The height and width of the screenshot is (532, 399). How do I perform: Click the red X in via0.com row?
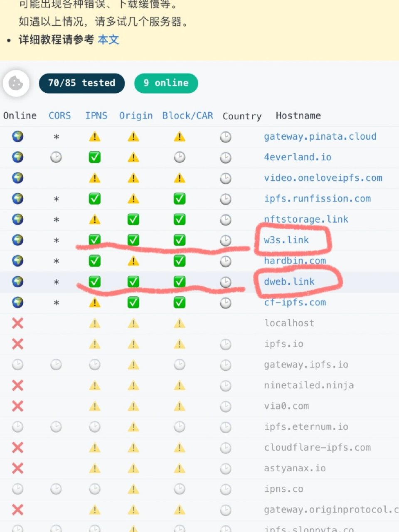point(17,406)
